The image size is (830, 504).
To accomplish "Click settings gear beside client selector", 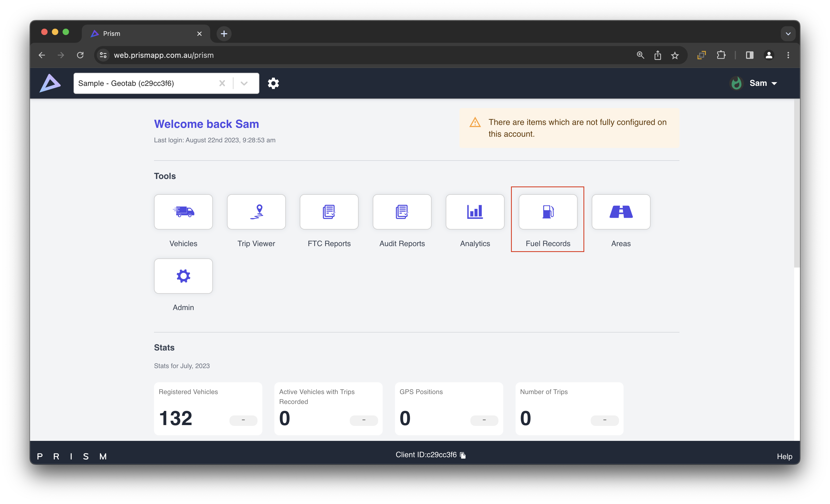I will [x=273, y=83].
